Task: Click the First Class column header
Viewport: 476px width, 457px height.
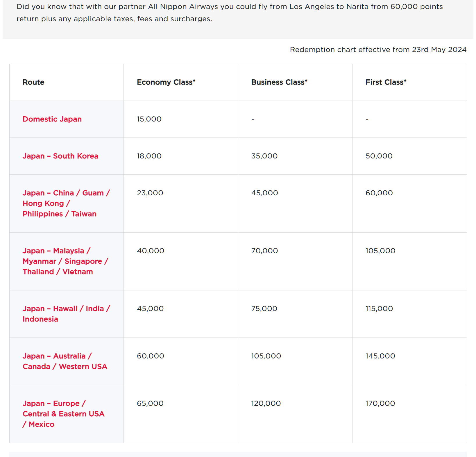Action: point(386,82)
